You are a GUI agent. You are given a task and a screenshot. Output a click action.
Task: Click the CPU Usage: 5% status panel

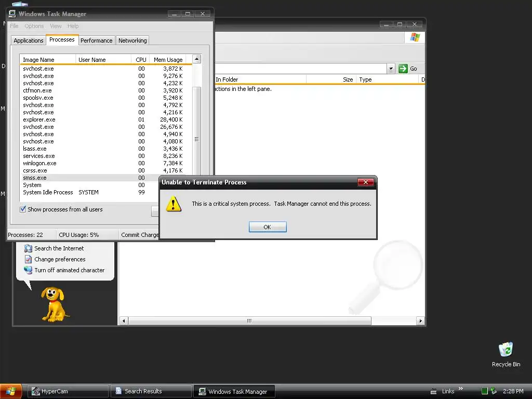pyautogui.click(x=87, y=235)
